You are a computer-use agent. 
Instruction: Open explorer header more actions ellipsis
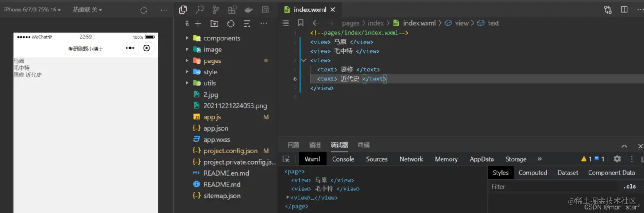point(264,23)
